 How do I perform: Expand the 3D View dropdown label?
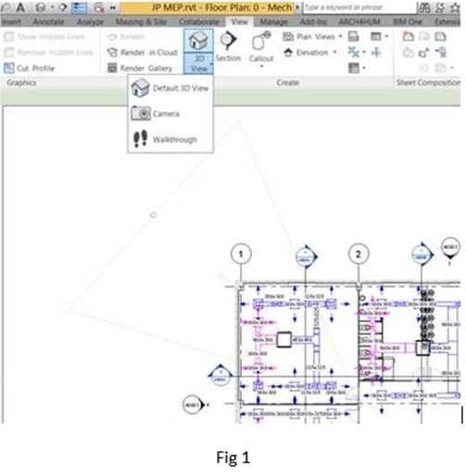[198, 64]
